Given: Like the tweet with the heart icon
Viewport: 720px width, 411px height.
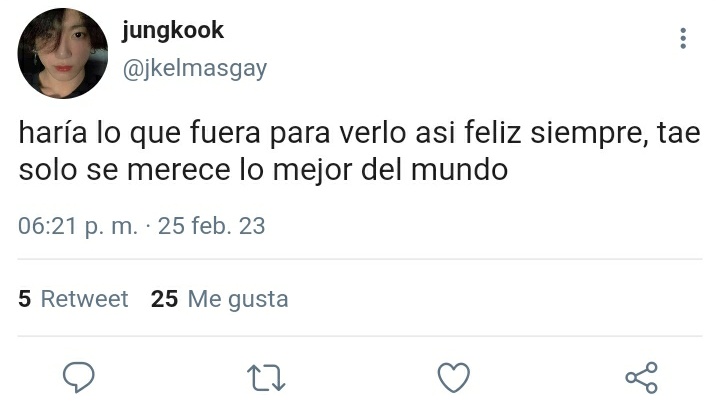Looking at the screenshot, I should (x=454, y=377).
